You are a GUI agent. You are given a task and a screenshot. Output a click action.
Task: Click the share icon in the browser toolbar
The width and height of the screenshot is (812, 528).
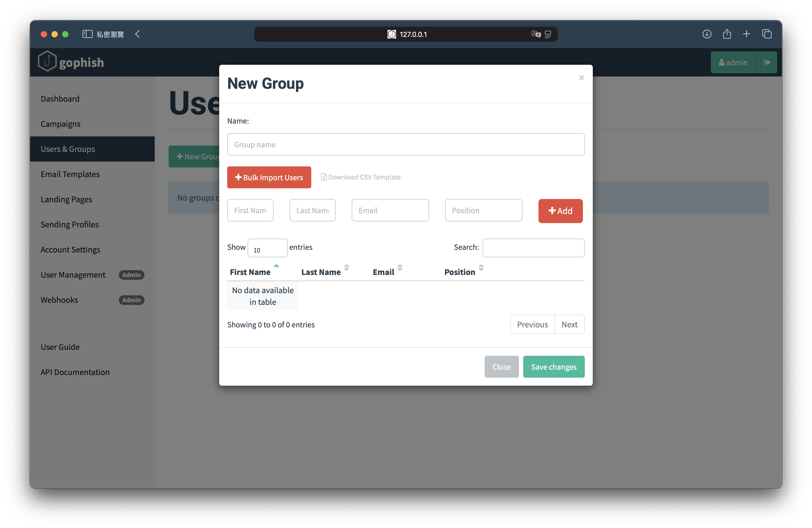(727, 34)
